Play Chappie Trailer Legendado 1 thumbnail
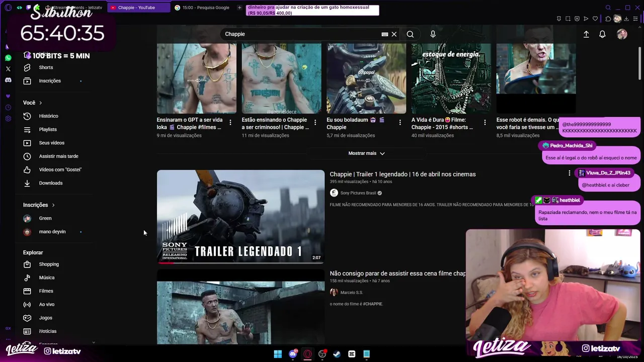This screenshot has width=644, height=362. pos(240,217)
